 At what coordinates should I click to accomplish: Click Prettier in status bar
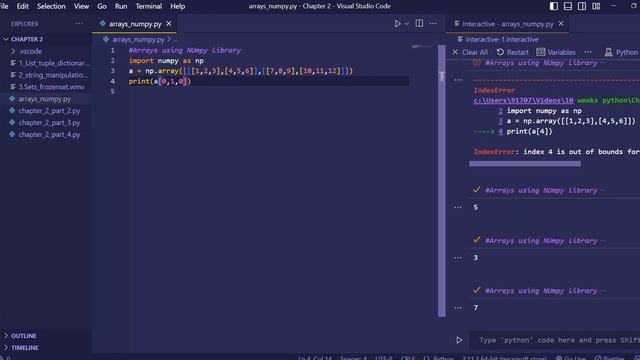tap(609, 358)
